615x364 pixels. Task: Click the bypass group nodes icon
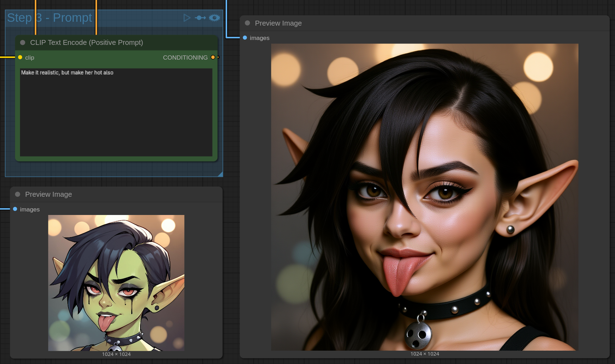click(x=200, y=18)
